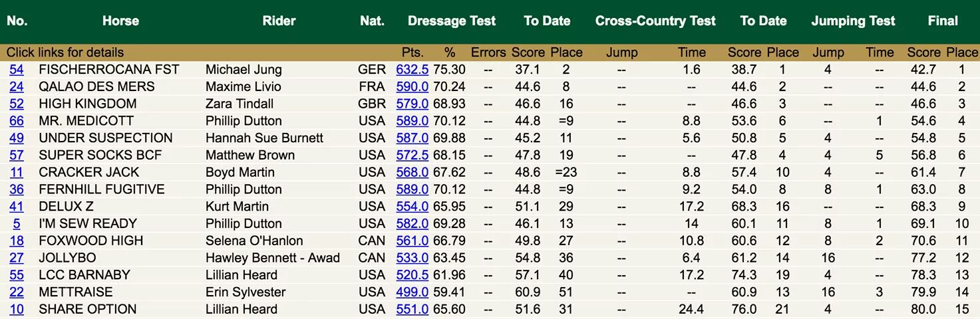Open dressage points 572.5 link
Image resolution: width=980 pixels, height=319 pixels.
pyautogui.click(x=412, y=156)
